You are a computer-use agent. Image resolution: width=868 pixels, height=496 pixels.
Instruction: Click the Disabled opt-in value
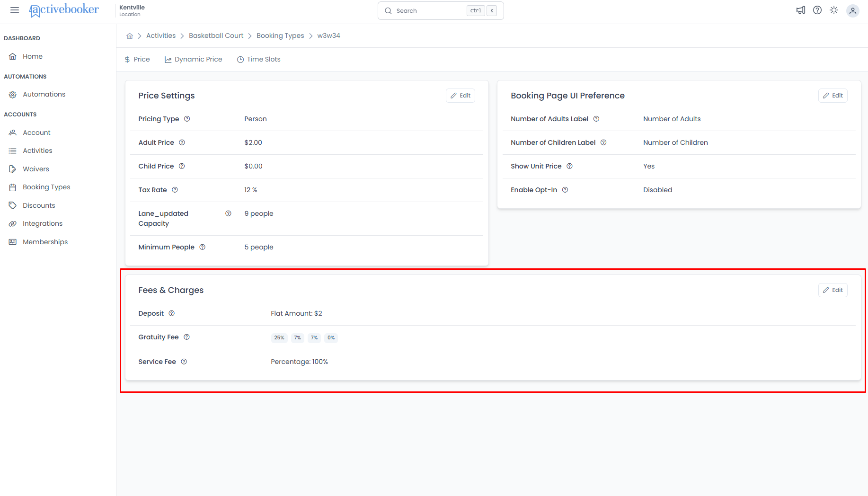point(657,190)
